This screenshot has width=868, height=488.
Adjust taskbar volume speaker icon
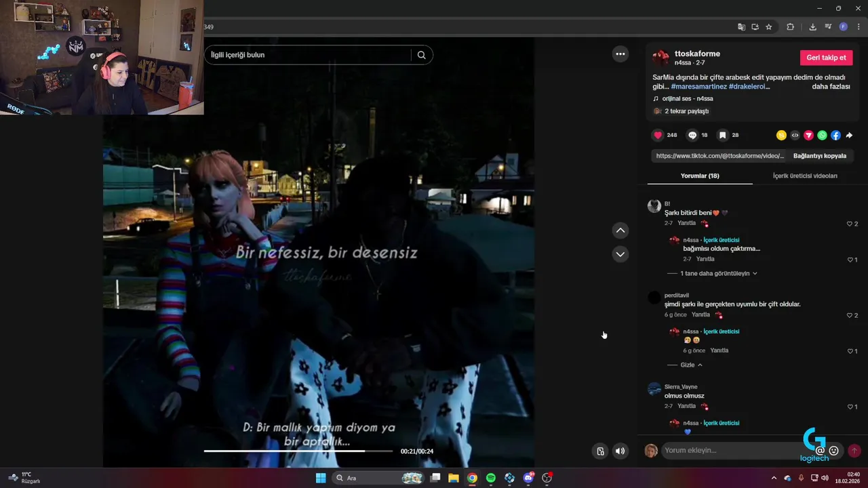point(825,478)
